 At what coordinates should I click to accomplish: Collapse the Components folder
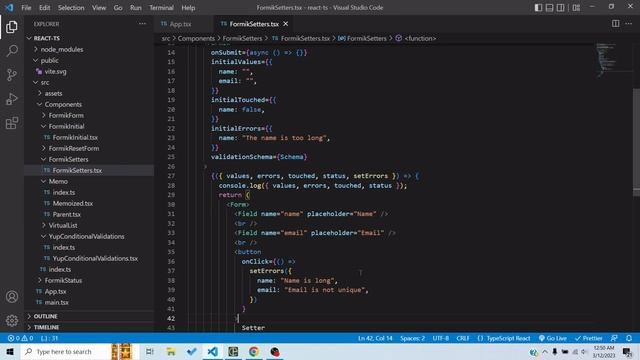(x=89, y=104)
